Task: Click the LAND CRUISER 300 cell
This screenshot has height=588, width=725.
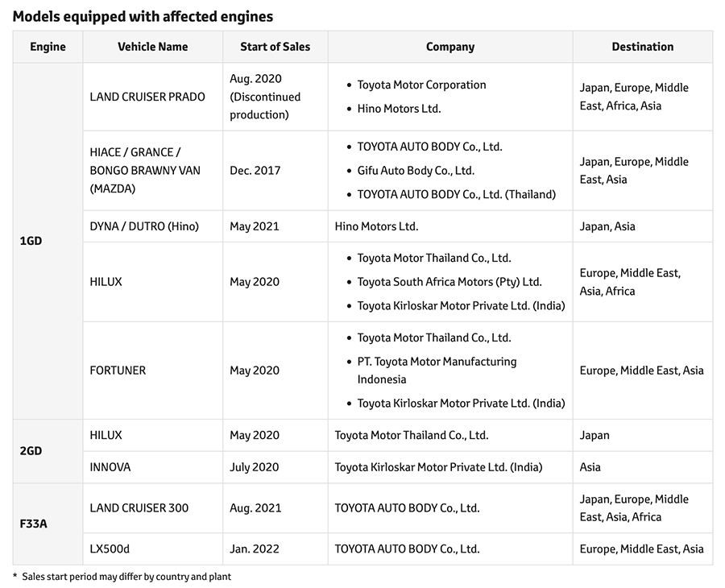Action: 141,507
